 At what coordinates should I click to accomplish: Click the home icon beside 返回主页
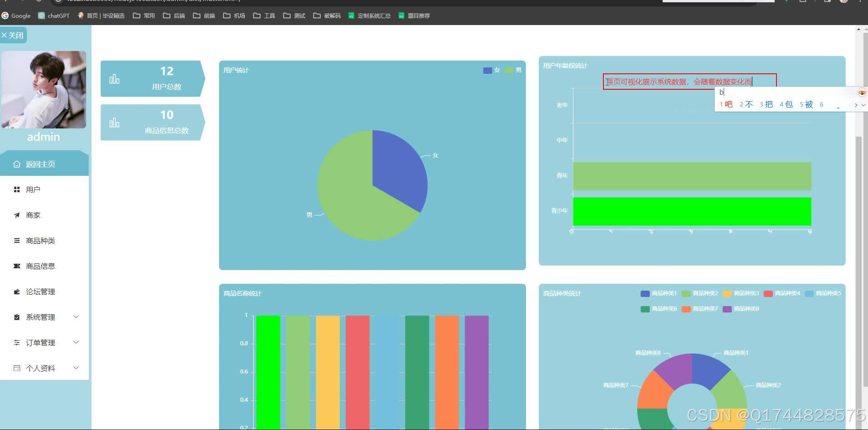(17, 164)
